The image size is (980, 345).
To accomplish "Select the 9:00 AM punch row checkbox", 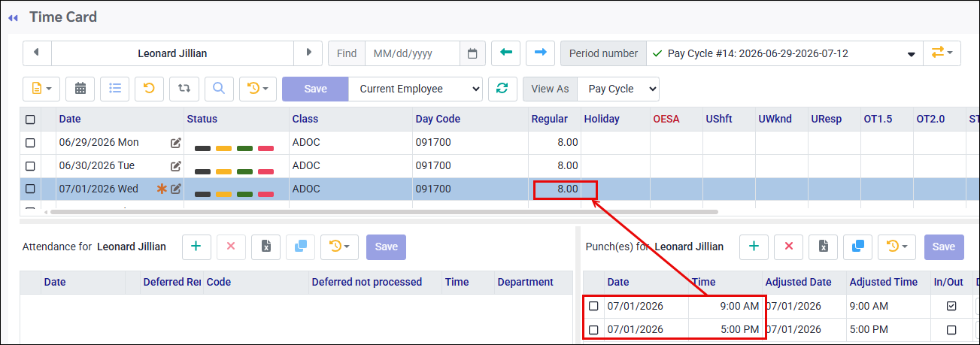I will [593, 306].
